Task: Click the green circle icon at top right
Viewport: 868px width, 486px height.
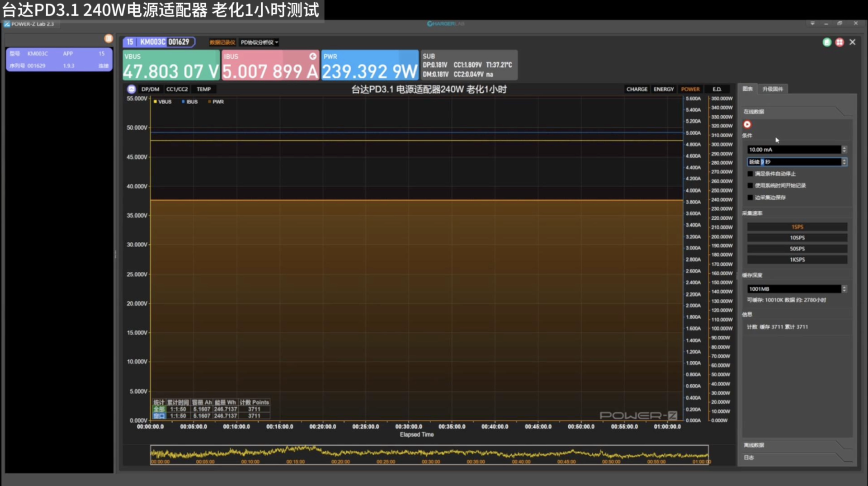Action: pyautogui.click(x=827, y=42)
